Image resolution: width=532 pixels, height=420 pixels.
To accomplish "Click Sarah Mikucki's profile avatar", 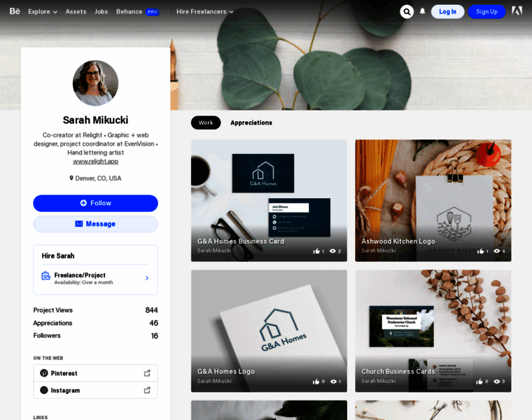I will (x=96, y=83).
